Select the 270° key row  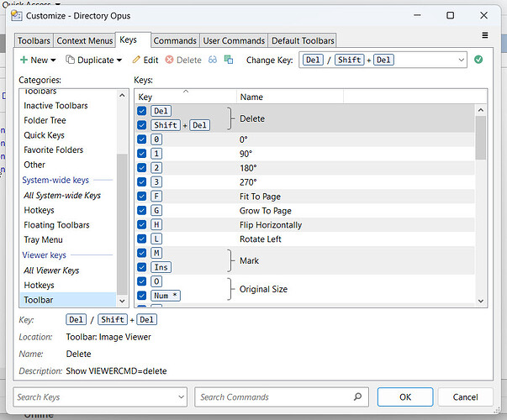click(x=305, y=182)
